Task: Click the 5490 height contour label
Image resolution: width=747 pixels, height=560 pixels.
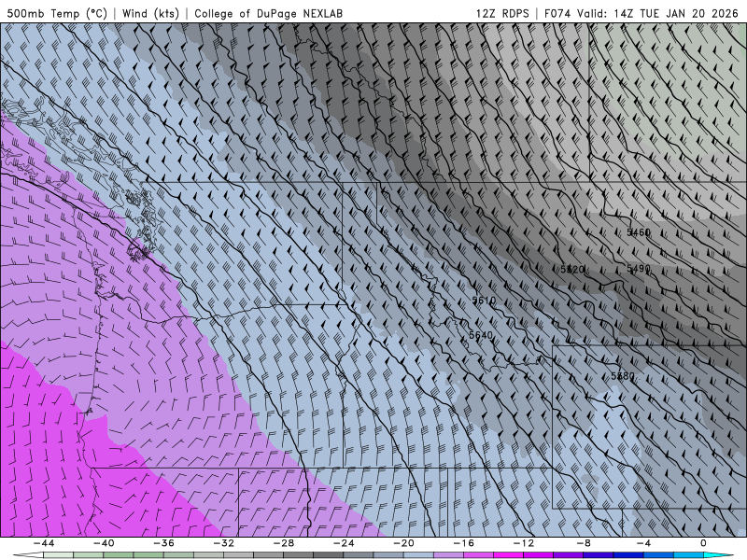Action: 639,269
